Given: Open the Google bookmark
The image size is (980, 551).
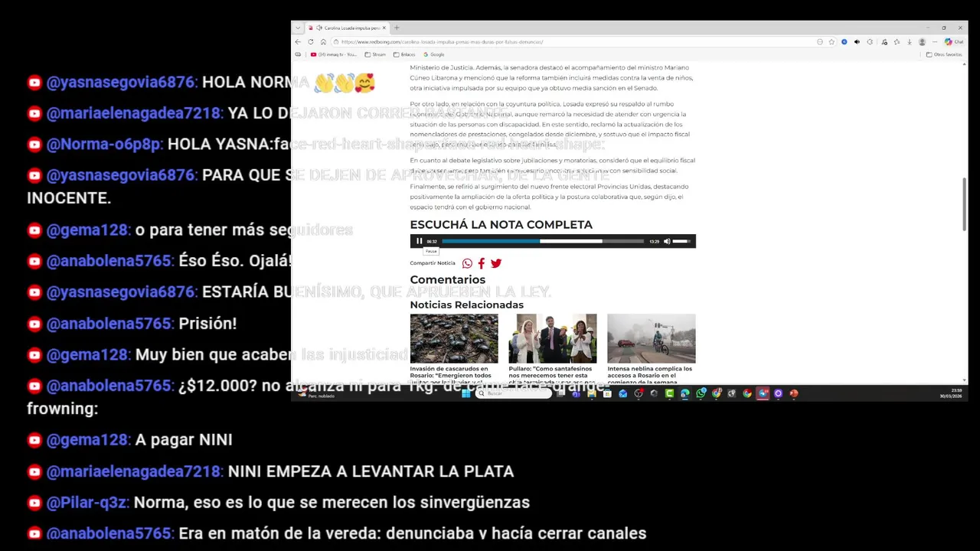Looking at the screenshot, I should (x=434, y=54).
